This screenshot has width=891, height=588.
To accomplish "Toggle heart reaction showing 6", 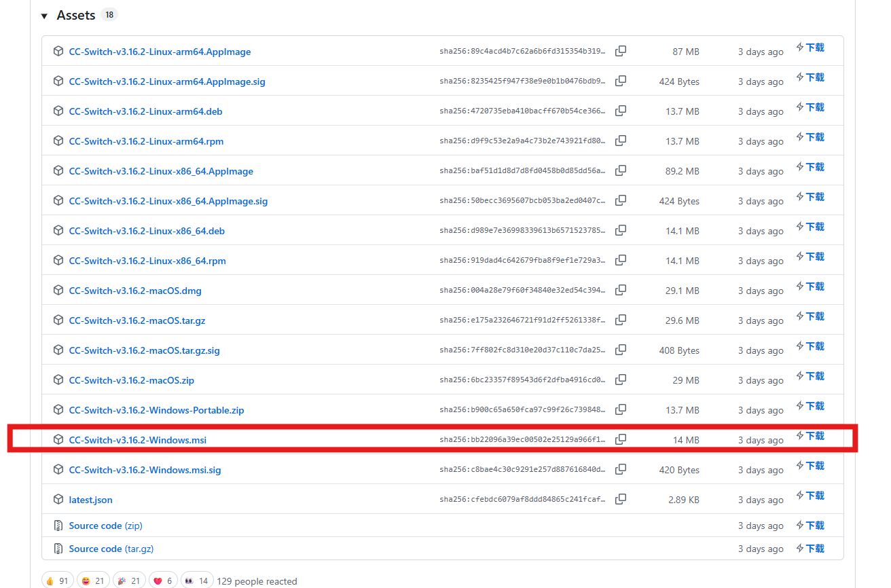I will coord(163,581).
